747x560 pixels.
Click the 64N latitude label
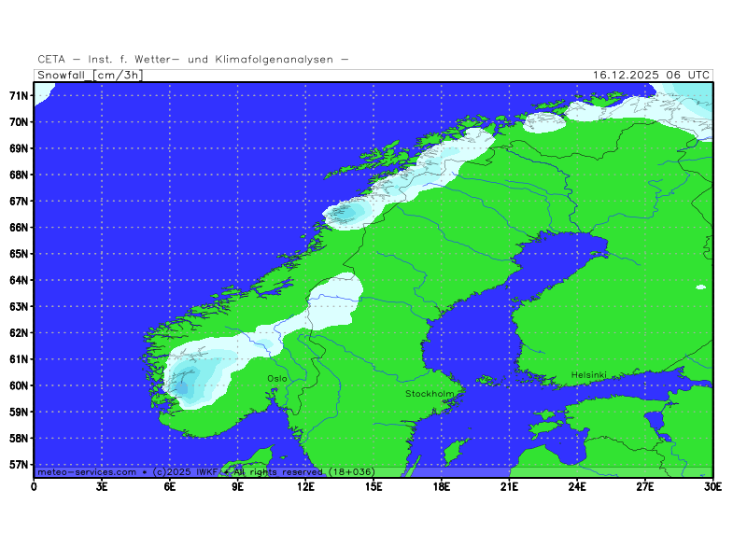19,280
